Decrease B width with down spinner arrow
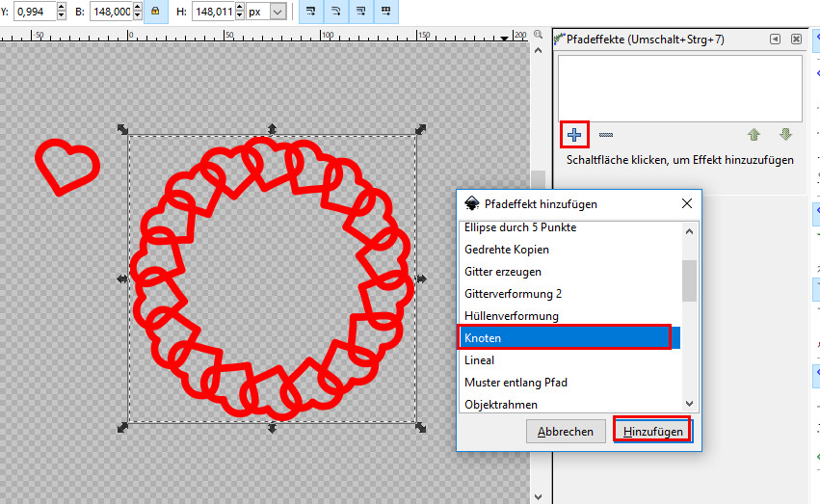This screenshot has height=504, width=820. (138, 15)
